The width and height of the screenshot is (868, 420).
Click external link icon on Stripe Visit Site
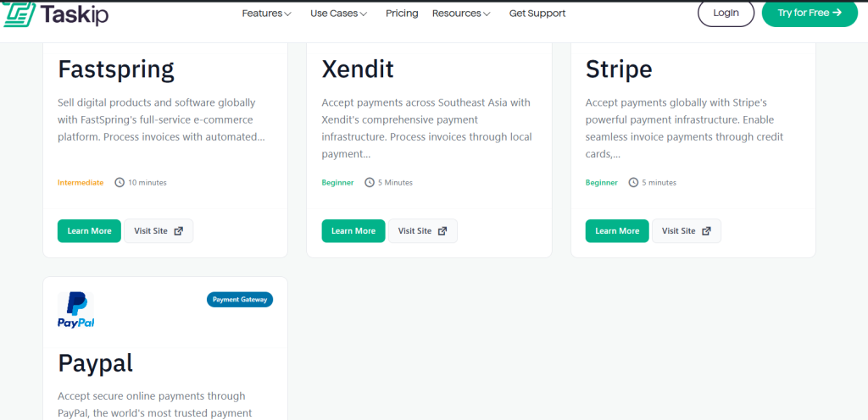point(706,231)
